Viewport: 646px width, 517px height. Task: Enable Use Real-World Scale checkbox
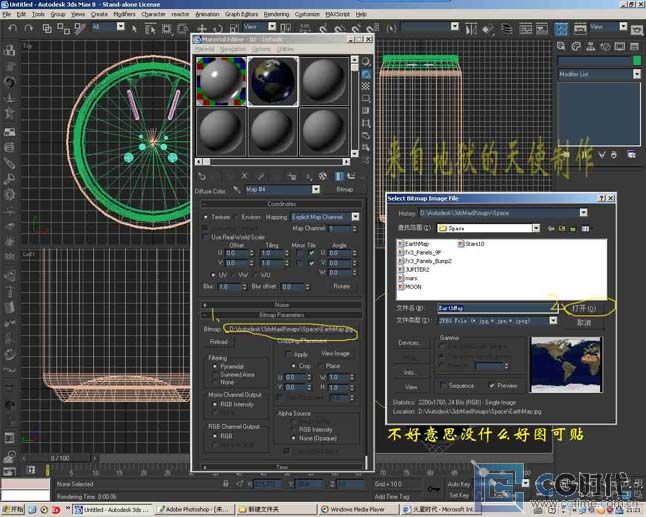click(x=206, y=237)
